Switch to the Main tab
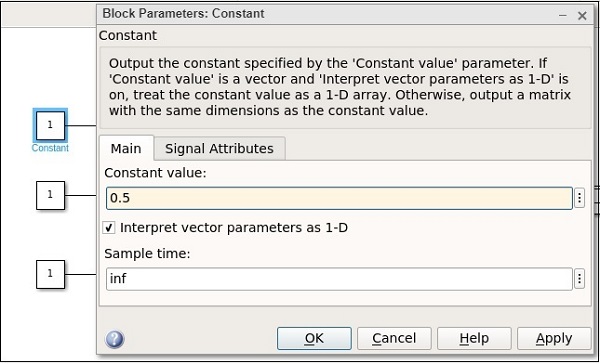Viewport: 600px width, 364px height. pos(126,148)
